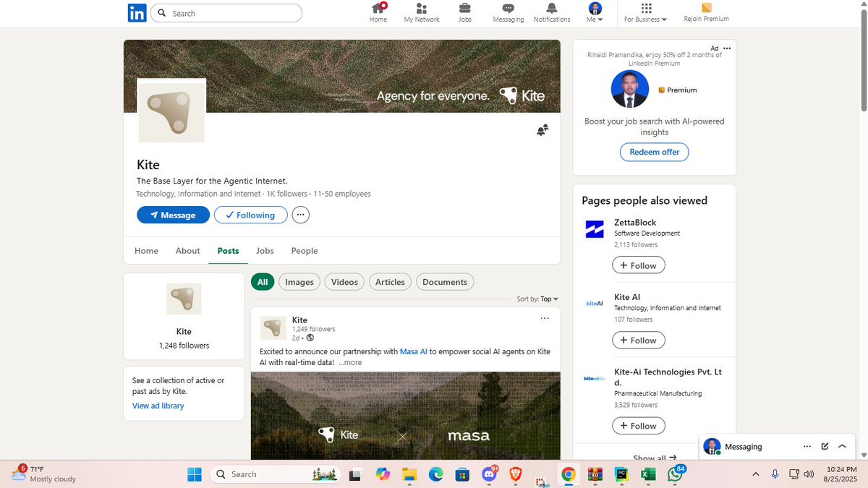Open Brave browser from the taskbar
The width and height of the screenshot is (868, 488).
[x=515, y=474]
